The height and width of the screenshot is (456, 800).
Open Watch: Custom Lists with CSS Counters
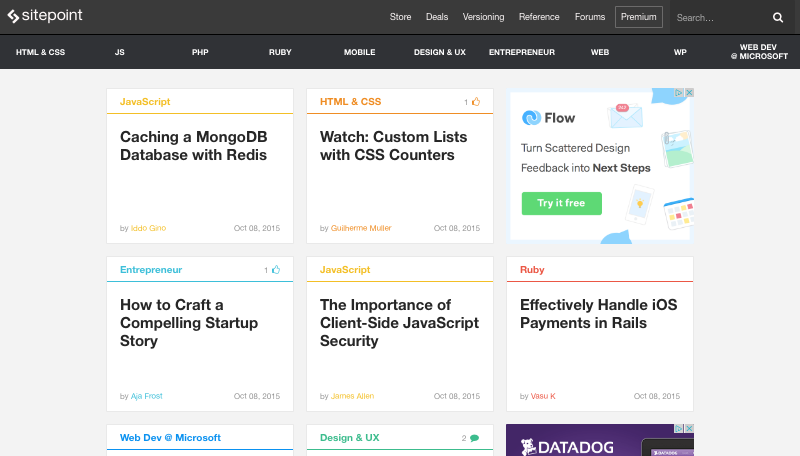point(393,146)
